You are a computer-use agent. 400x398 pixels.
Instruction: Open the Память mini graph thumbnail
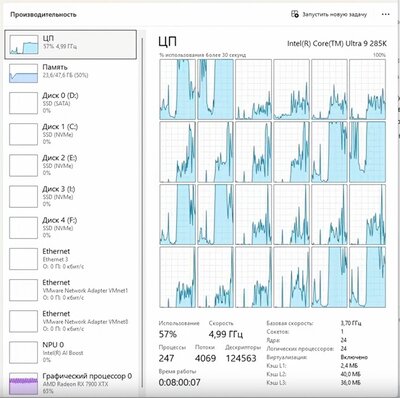click(23, 73)
